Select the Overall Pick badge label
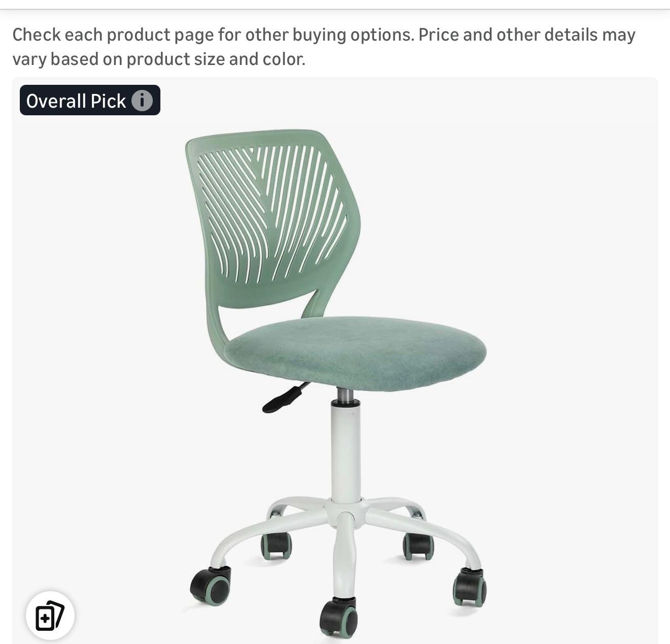Image resolution: width=670 pixels, height=644 pixels. [x=90, y=101]
